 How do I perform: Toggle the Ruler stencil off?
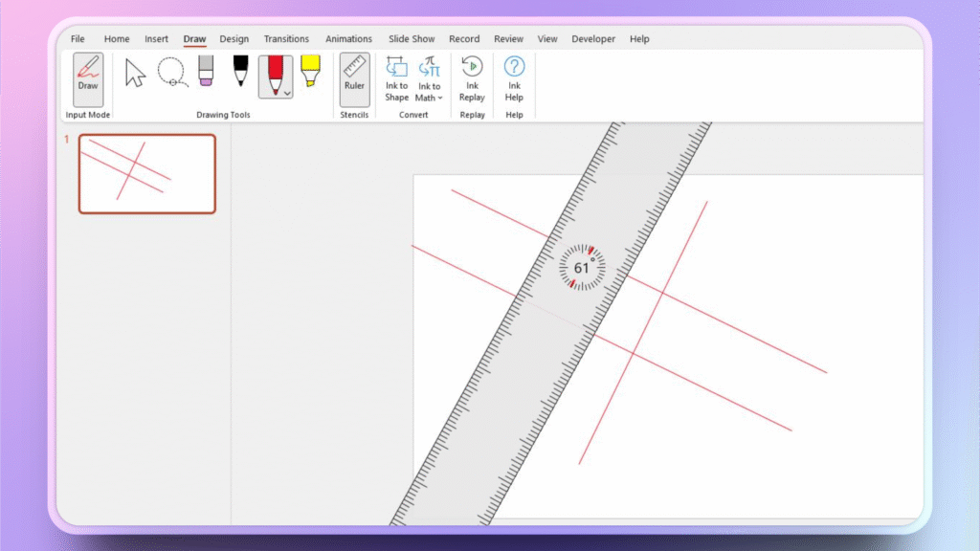[354, 78]
